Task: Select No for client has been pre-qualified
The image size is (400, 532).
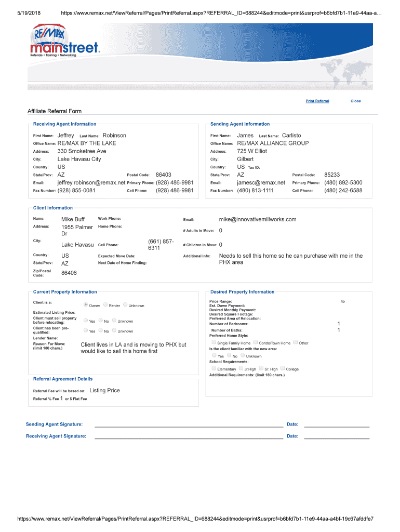Action: click(100, 330)
